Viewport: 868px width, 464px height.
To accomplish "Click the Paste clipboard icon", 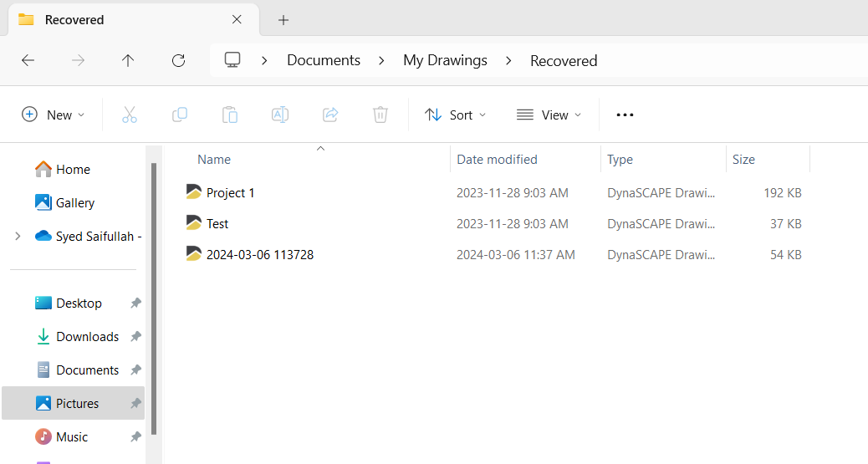I will click(x=230, y=115).
